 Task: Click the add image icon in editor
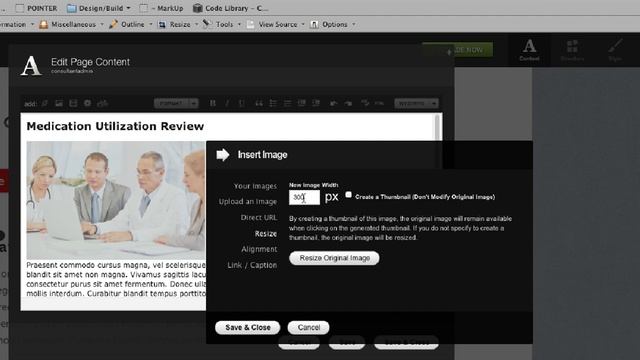[59, 103]
